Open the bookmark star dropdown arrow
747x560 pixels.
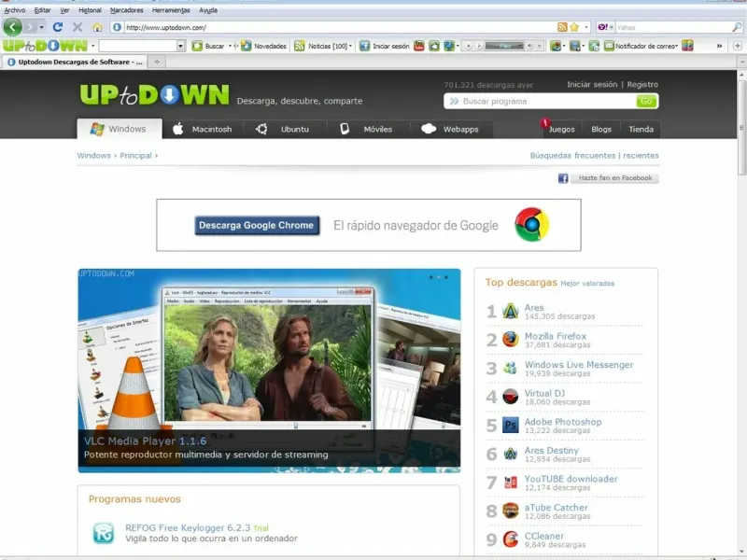click(x=586, y=27)
